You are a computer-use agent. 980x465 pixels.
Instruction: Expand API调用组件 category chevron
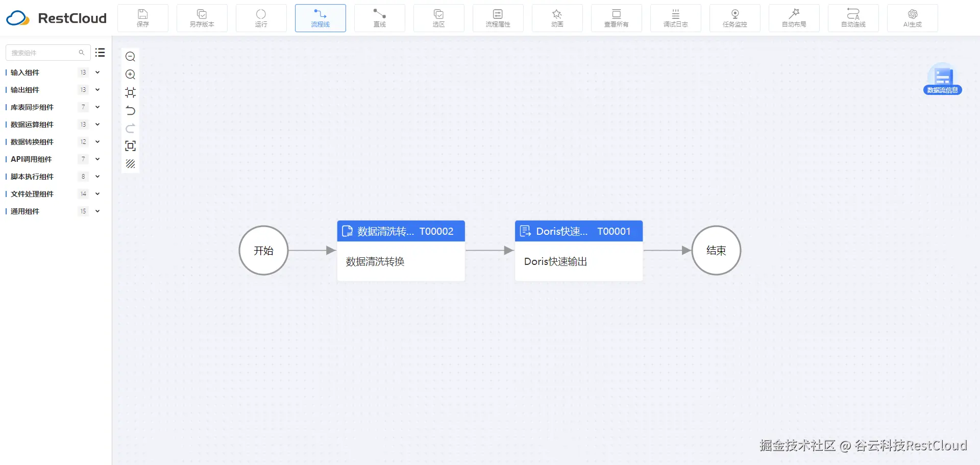tap(97, 159)
